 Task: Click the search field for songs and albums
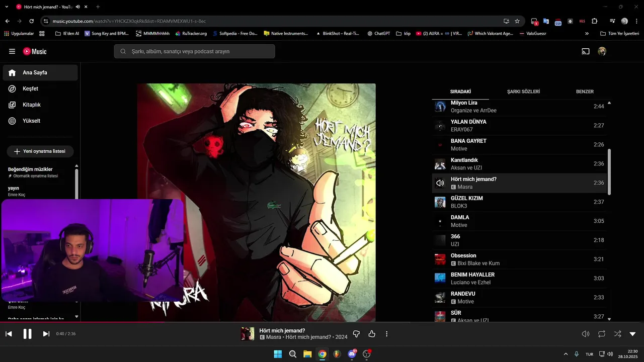click(x=195, y=51)
